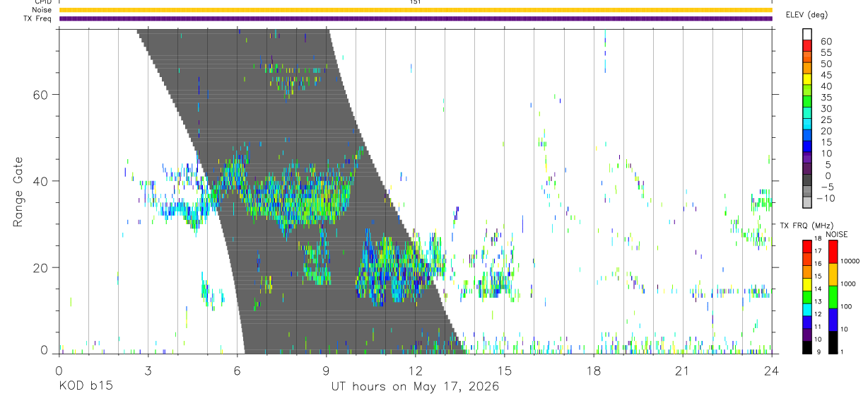The image size is (868, 401).
Task: Click 'UT hours on May 17, 2026' axis title
Action: click(416, 387)
